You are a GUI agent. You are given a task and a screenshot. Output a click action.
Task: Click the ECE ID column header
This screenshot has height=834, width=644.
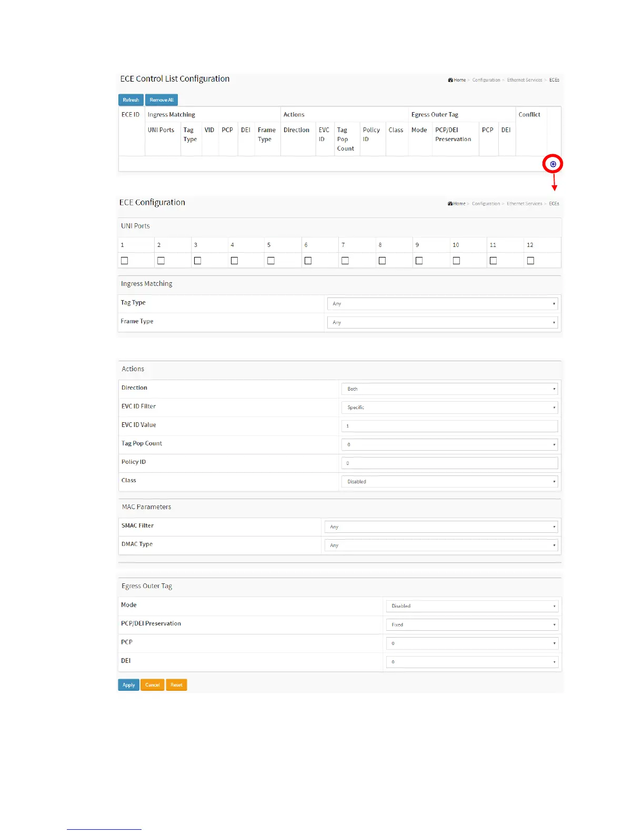[130, 115]
